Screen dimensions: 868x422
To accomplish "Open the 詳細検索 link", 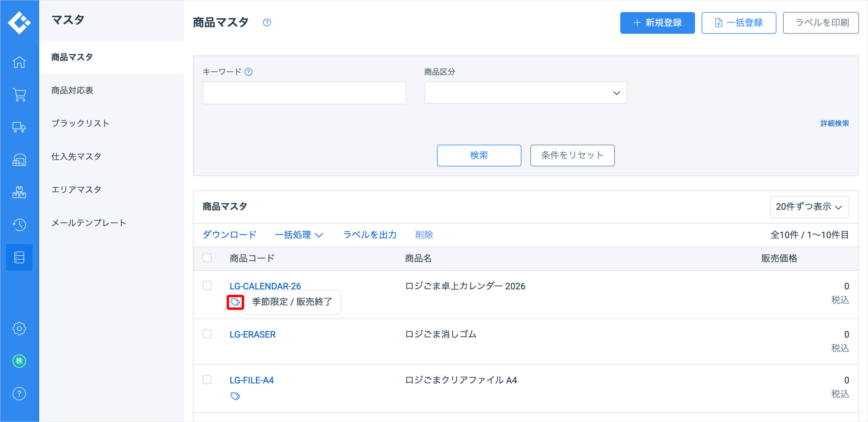I will click(835, 123).
